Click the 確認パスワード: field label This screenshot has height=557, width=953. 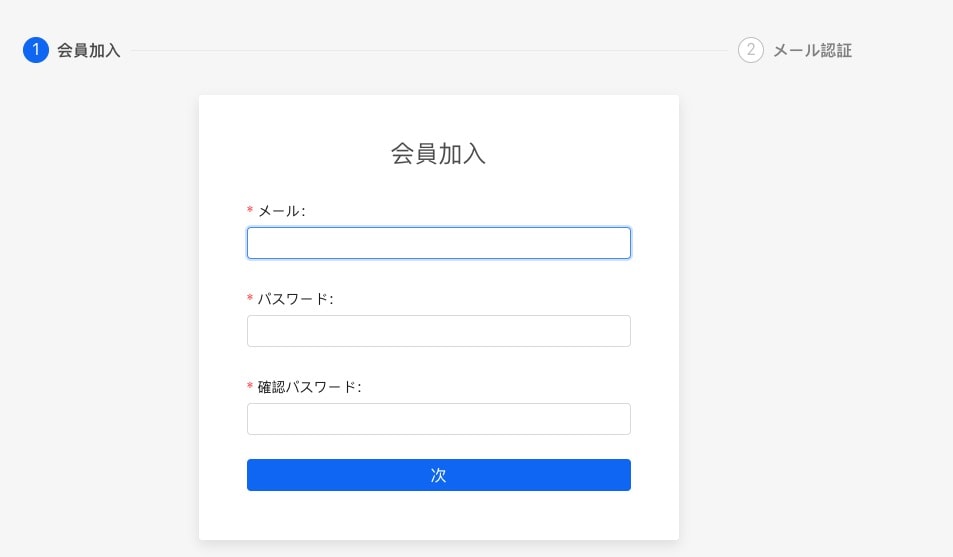click(x=309, y=387)
